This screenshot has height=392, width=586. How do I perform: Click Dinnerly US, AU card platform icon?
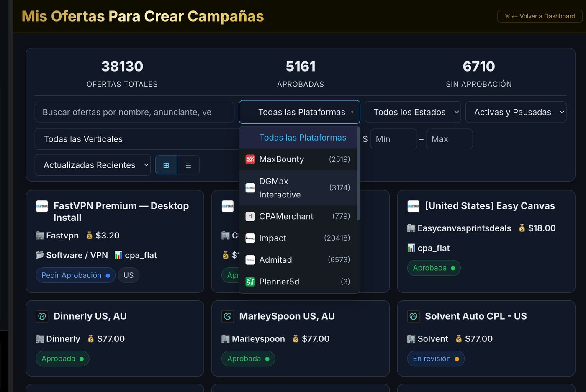42,317
